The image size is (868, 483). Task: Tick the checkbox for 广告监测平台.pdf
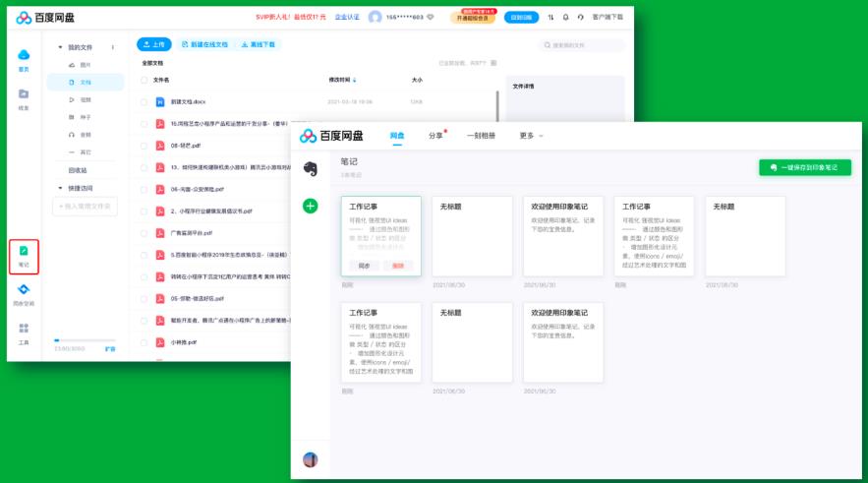tap(144, 233)
